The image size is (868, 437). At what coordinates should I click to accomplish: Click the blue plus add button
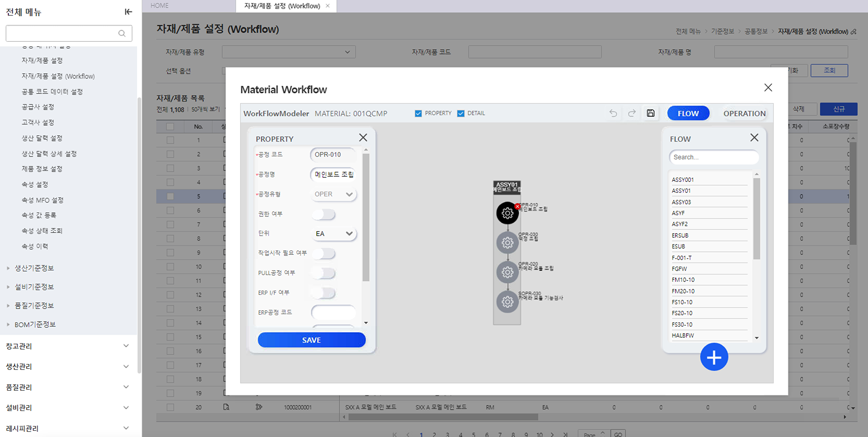pyautogui.click(x=714, y=357)
